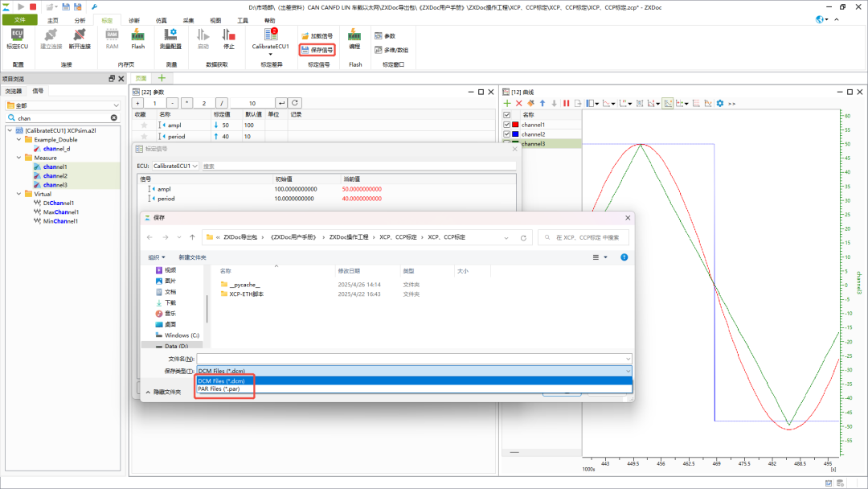This screenshot has width=868, height=489.
Task: Pause the curve with the red pause icon
Action: click(567, 104)
